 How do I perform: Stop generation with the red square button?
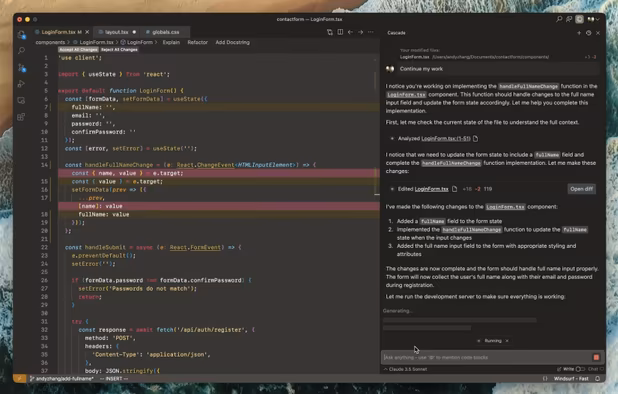click(596, 357)
